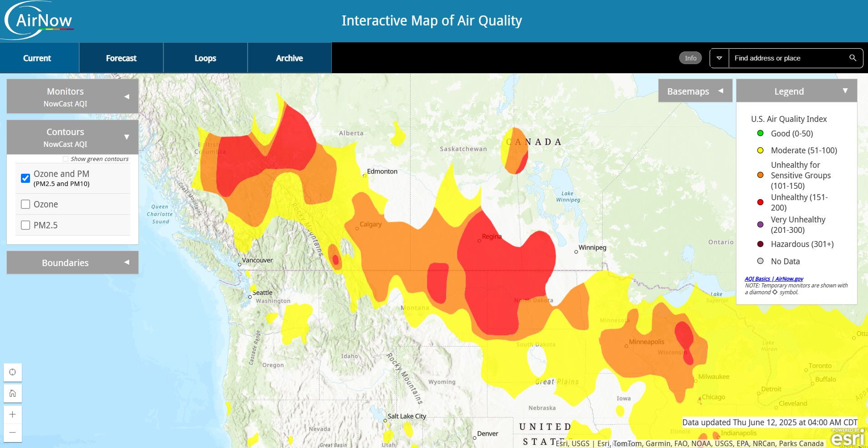Collapse the Legend panel

pyautogui.click(x=797, y=91)
